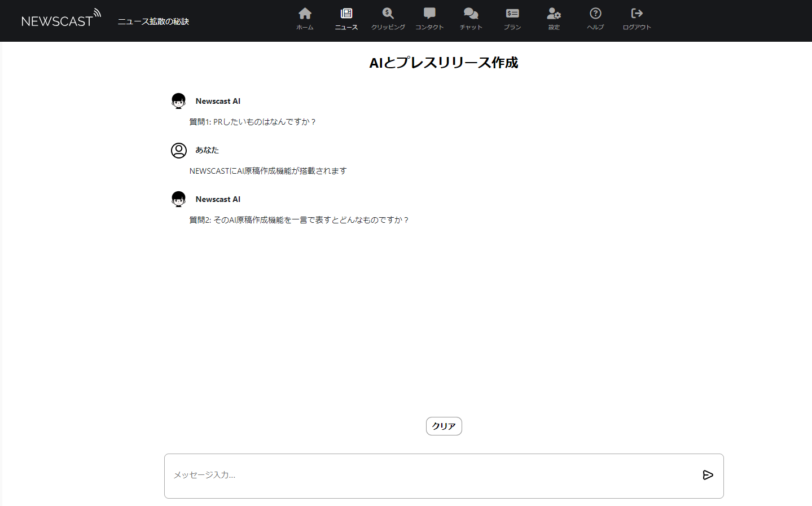This screenshot has height=506, width=812.
Task: Open 設定 using the settings icon
Action: coord(553,14)
